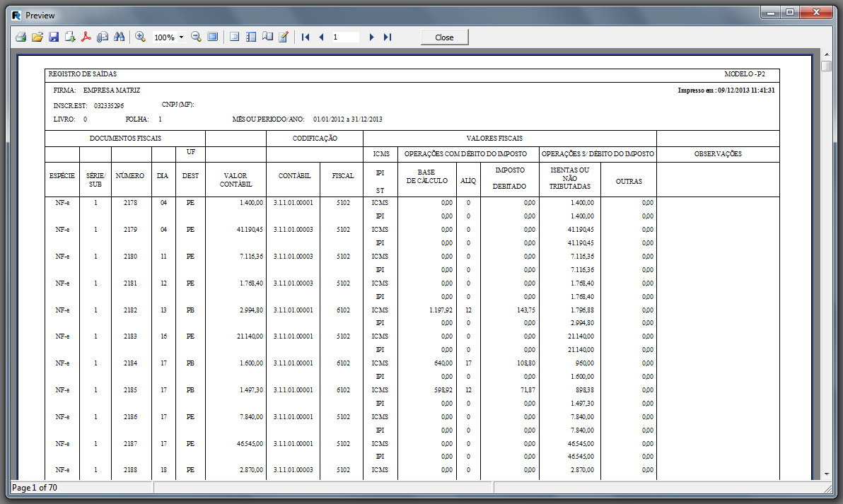Click the debited tax value 108,80

(x=526, y=363)
